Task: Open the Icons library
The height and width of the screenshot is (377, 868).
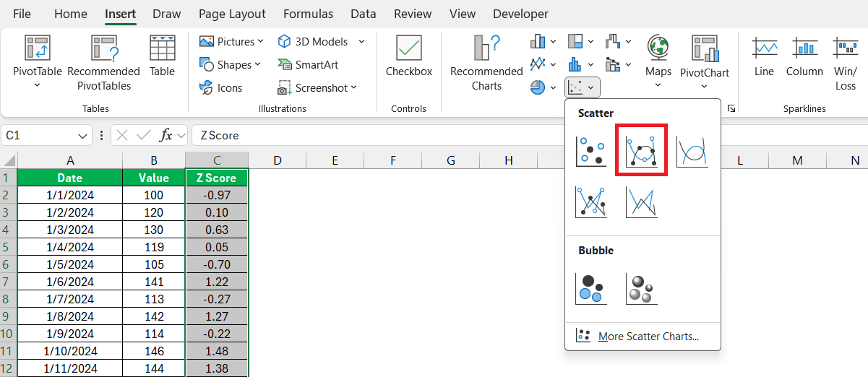Action: (220, 88)
